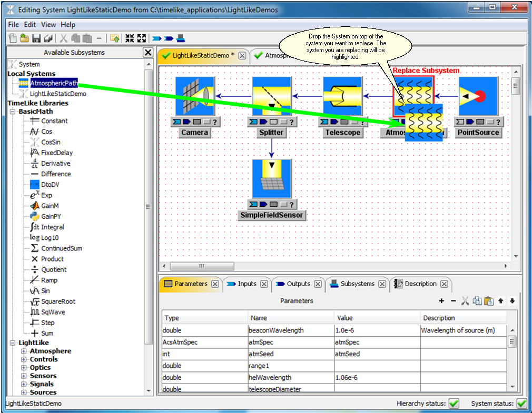Select the FixedDelay subsystem
Image resolution: width=532 pixels, height=413 pixels.
[x=57, y=153]
